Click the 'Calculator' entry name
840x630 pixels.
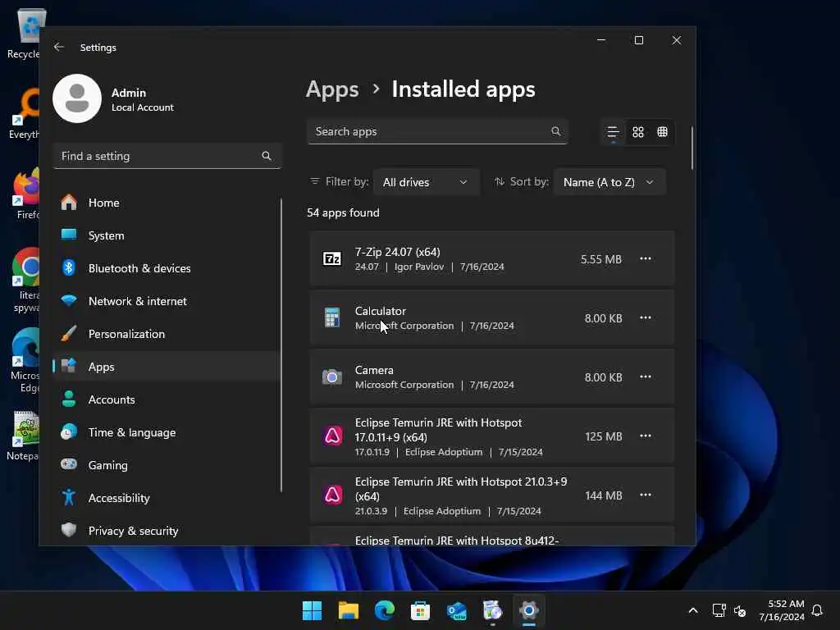(381, 311)
